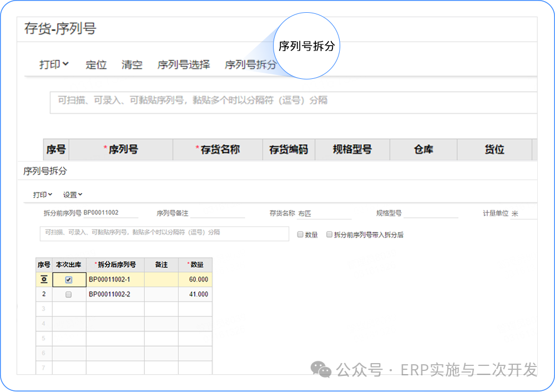Image resolution: width=555 pixels, height=392 pixels.
Task: Uncheck 本次出库 for BP00011002-1
Action: 69,280
